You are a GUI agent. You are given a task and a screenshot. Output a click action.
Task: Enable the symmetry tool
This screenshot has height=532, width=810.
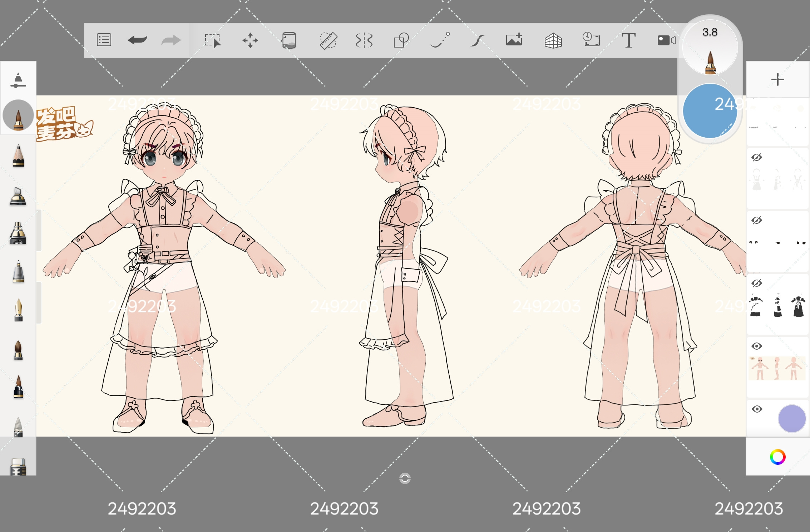[364, 40]
